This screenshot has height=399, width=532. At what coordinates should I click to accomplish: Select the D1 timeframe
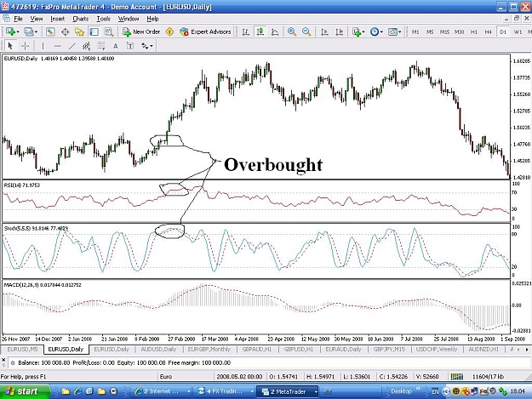coord(503,31)
